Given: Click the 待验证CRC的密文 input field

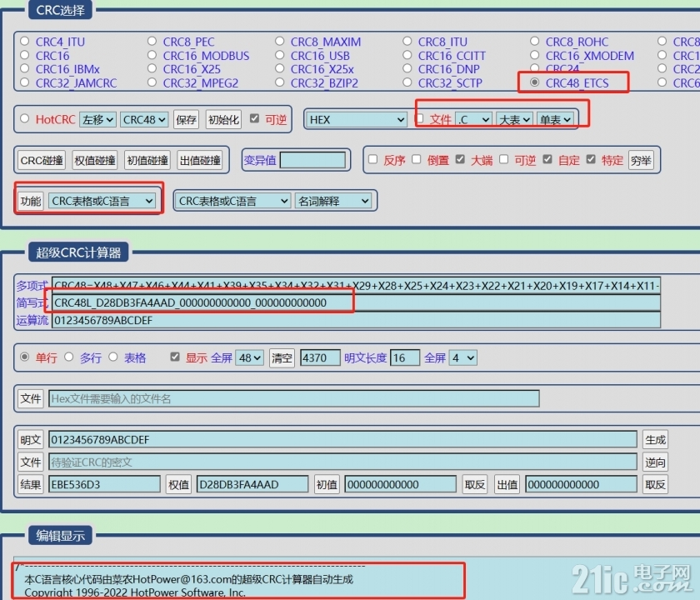Looking at the screenshot, I should [342, 462].
